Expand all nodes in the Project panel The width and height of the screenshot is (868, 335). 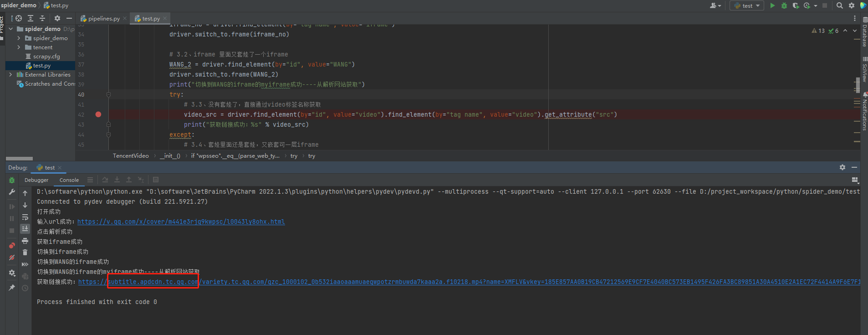point(31,18)
